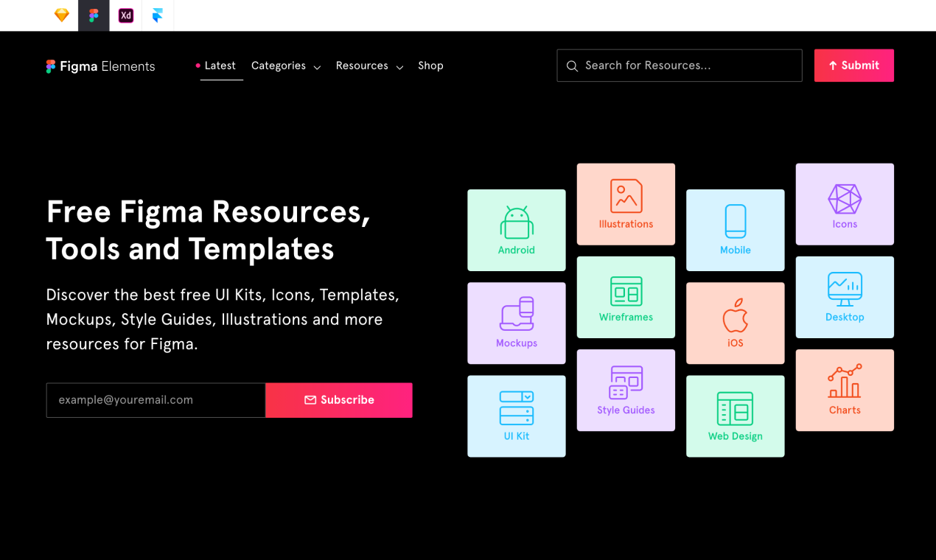The image size is (936, 560).
Task: Select the Style Guides tile
Action: click(626, 390)
